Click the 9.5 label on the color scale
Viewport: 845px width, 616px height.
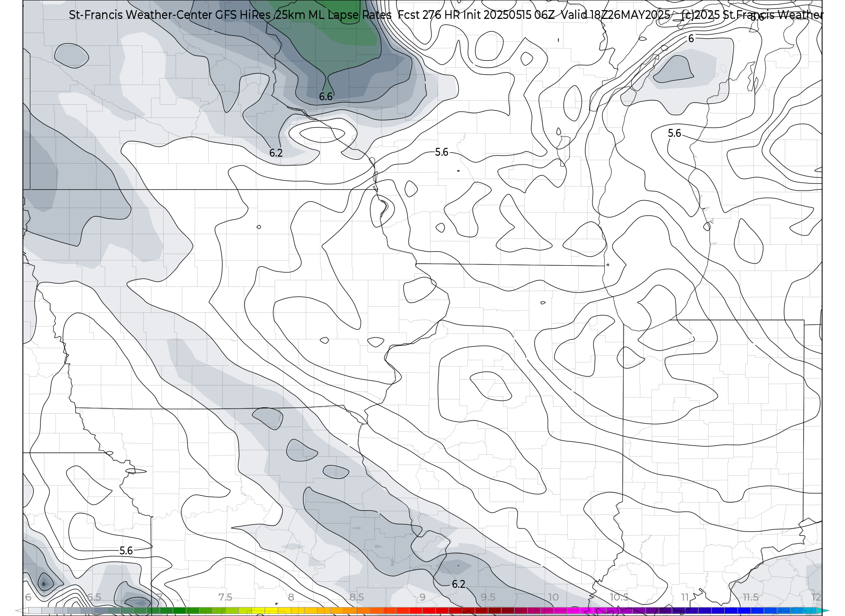coord(488,597)
